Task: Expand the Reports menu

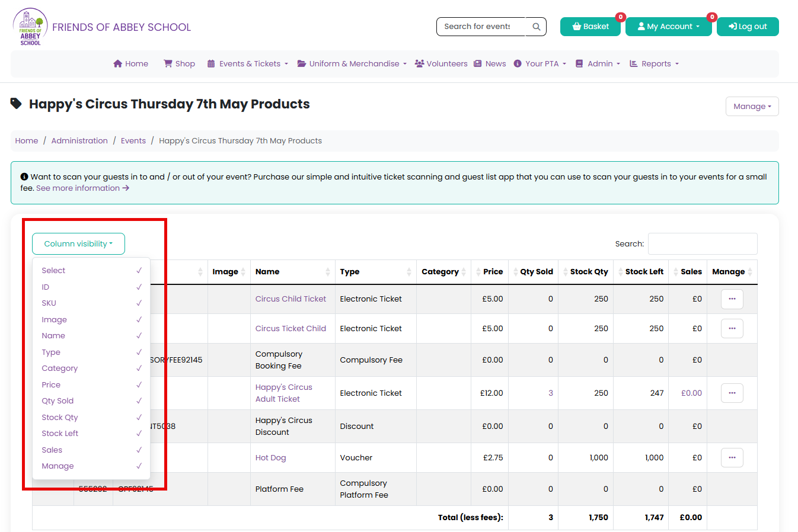Action: (x=654, y=64)
